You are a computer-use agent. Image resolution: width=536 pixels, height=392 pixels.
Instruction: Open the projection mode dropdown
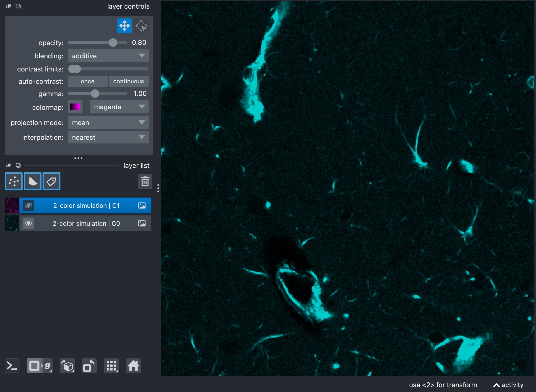coord(108,123)
